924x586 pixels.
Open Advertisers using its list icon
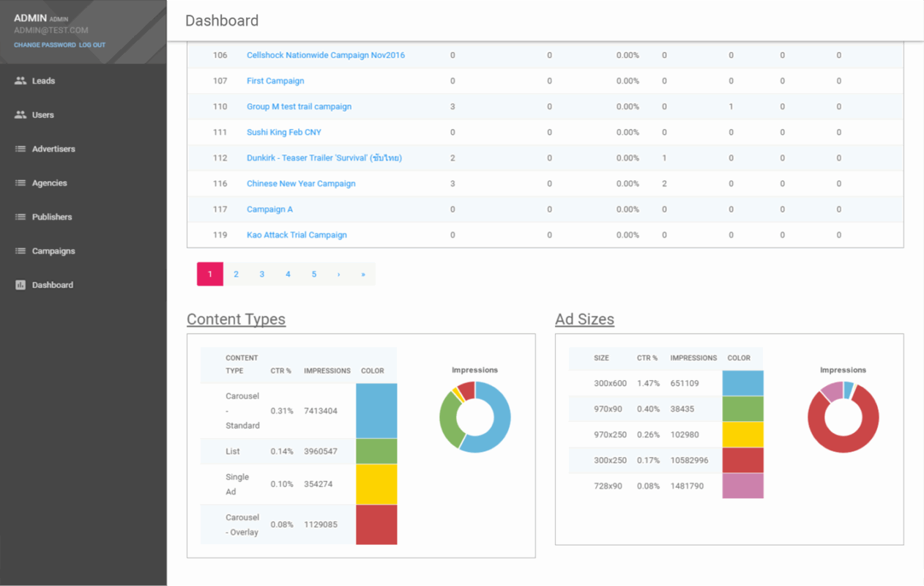tap(20, 149)
